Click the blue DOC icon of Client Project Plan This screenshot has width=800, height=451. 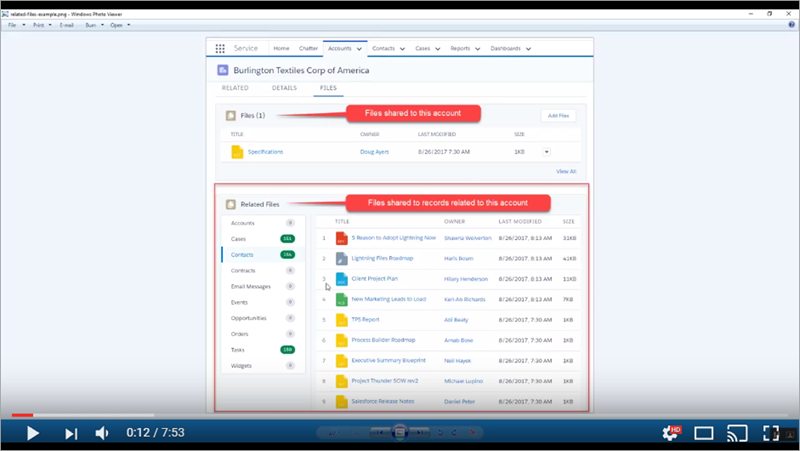[341, 279]
